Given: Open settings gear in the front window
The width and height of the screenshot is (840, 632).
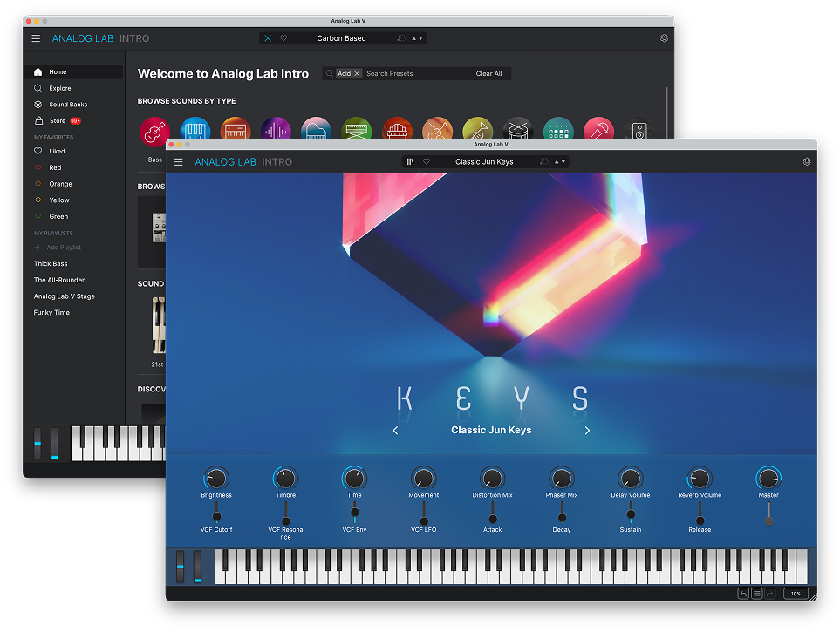Looking at the screenshot, I should coord(807,162).
